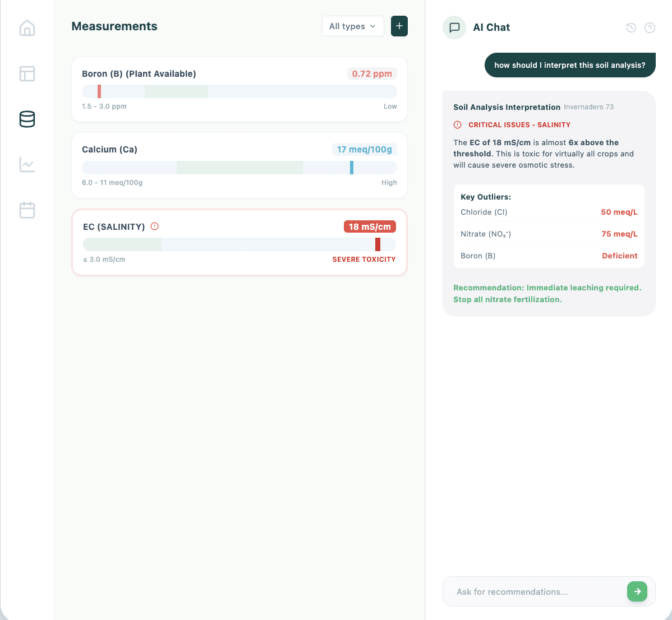The height and width of the screenshot is (620, 672).
Task: Click the critical issues alert icon in chat
Action: coord(457,124)
